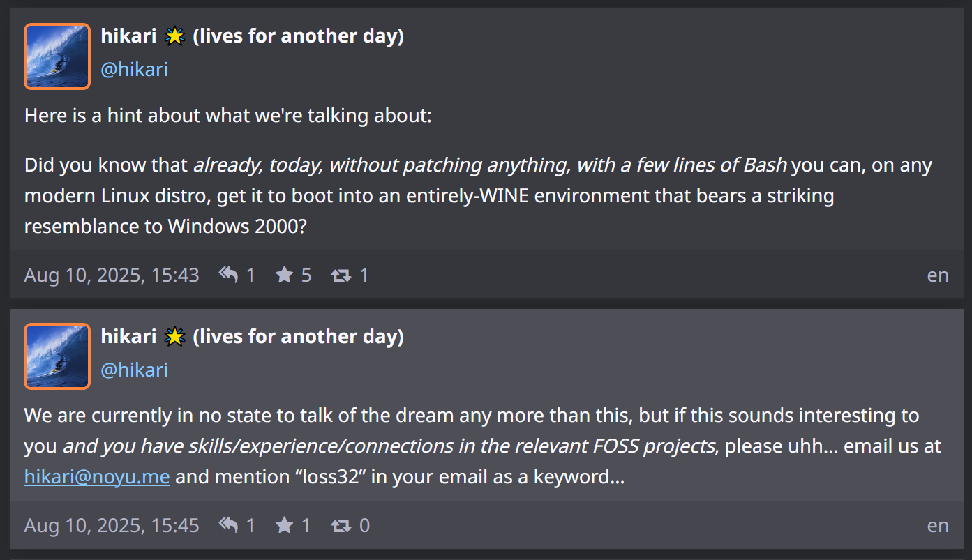
Task: Open the @hikari handle on first post
Action: click(x=135, y=69)
